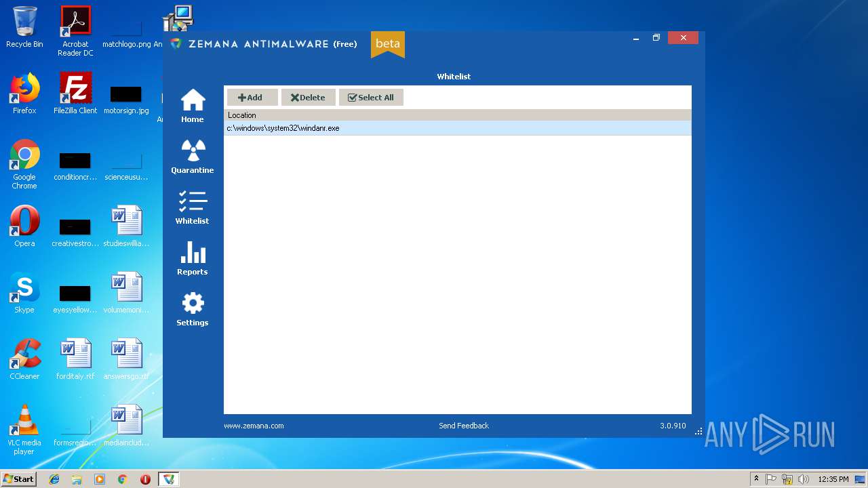
Task: Close the Zemana AntiMalware window
Action: point(684,38)
